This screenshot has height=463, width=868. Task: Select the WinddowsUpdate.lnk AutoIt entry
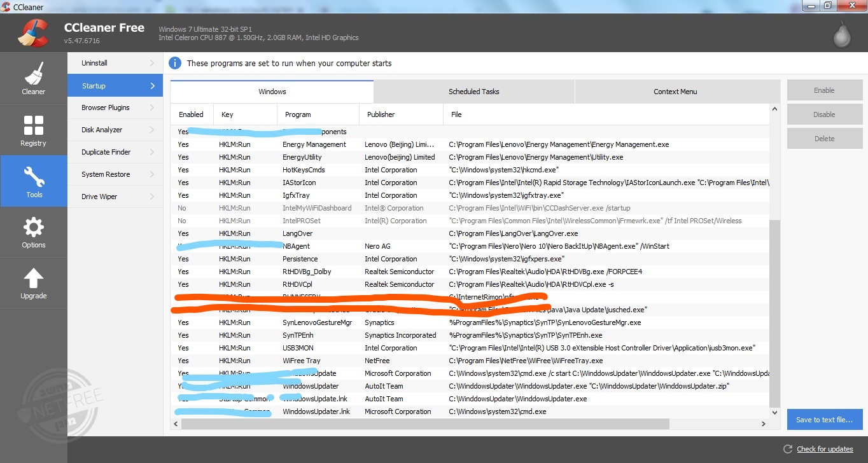tap(470, 399)
